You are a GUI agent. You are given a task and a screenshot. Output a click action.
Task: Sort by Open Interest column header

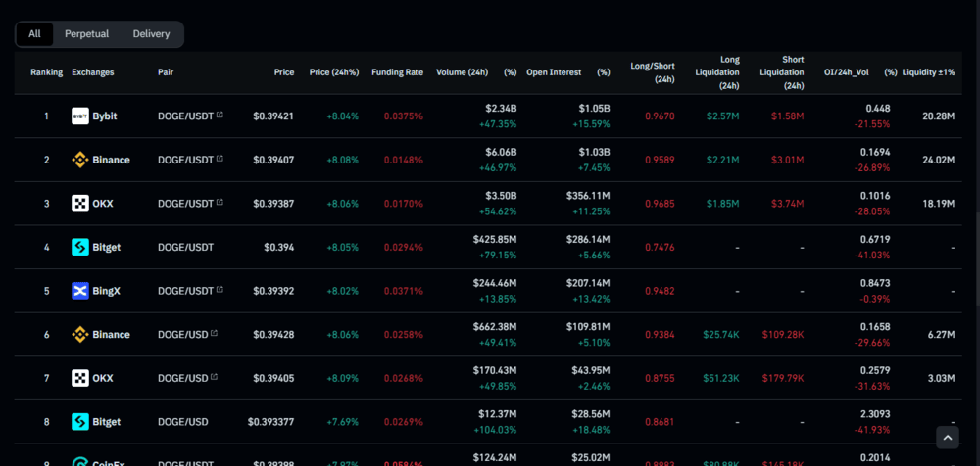(x=554, y=72)
